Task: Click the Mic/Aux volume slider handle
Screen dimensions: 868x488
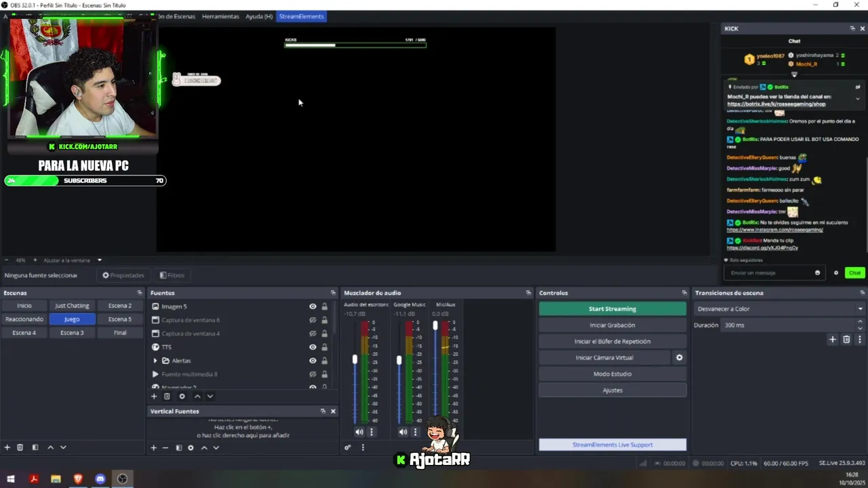Action: click(435, 325)
